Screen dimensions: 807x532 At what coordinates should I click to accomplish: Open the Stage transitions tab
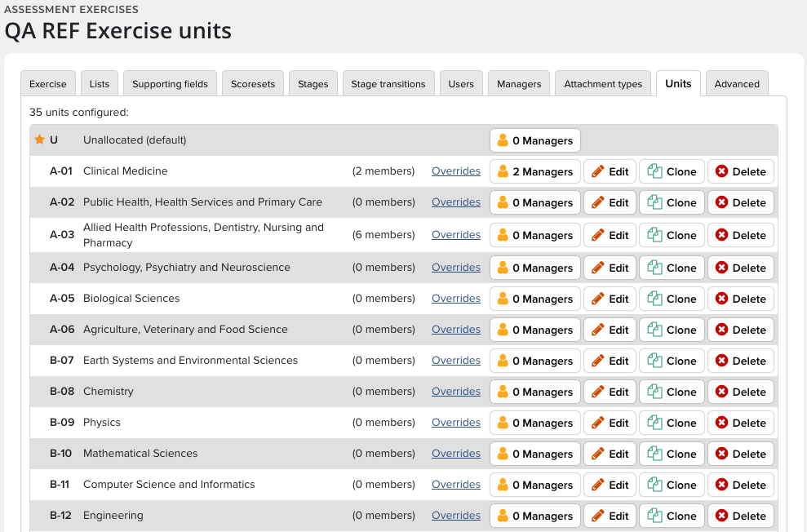tap(388, 84)
